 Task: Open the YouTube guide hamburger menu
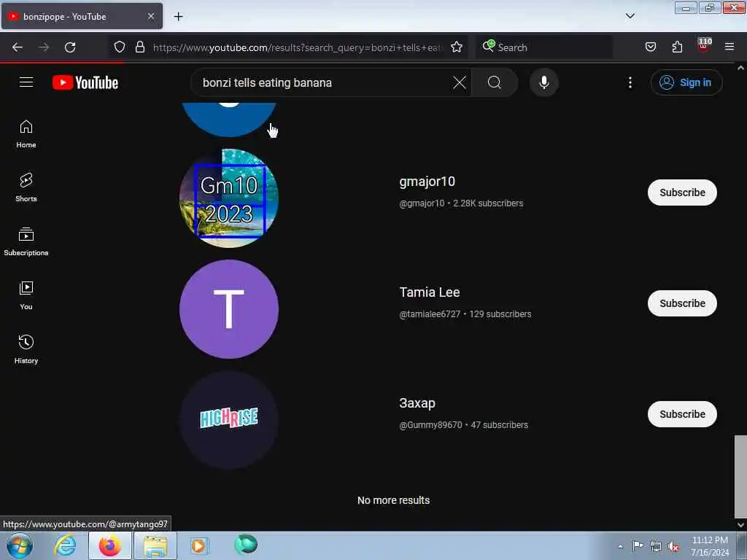coord(26,82)
